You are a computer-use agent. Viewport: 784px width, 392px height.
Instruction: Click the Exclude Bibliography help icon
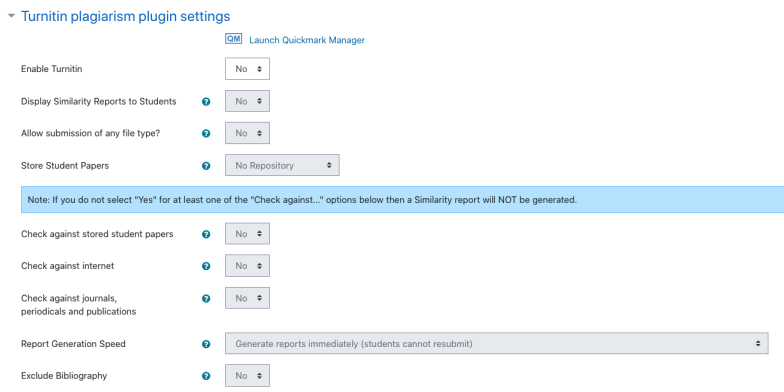(206, 376)
